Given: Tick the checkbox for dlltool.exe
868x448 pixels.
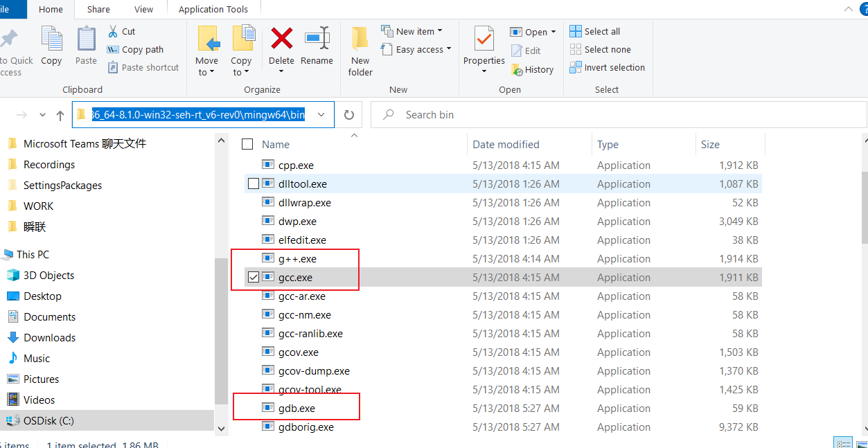Looking at the screenshot, I should tap(253, 183).
